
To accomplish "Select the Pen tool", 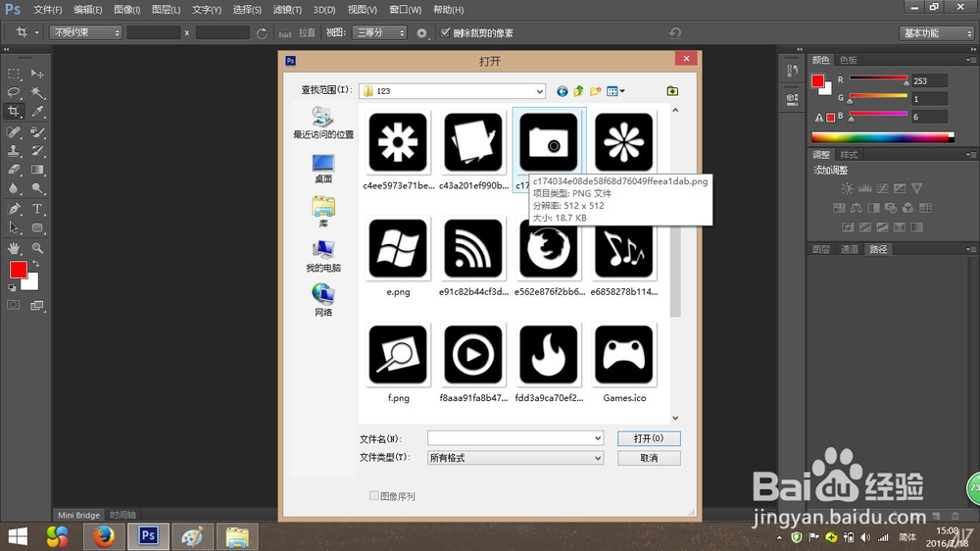I will click(x=13, y=209).
